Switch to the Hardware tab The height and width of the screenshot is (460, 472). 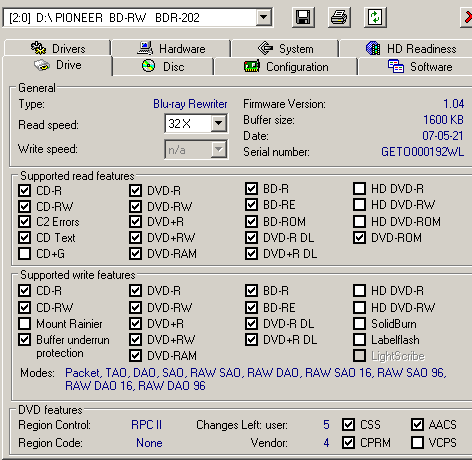coord(171,49)
